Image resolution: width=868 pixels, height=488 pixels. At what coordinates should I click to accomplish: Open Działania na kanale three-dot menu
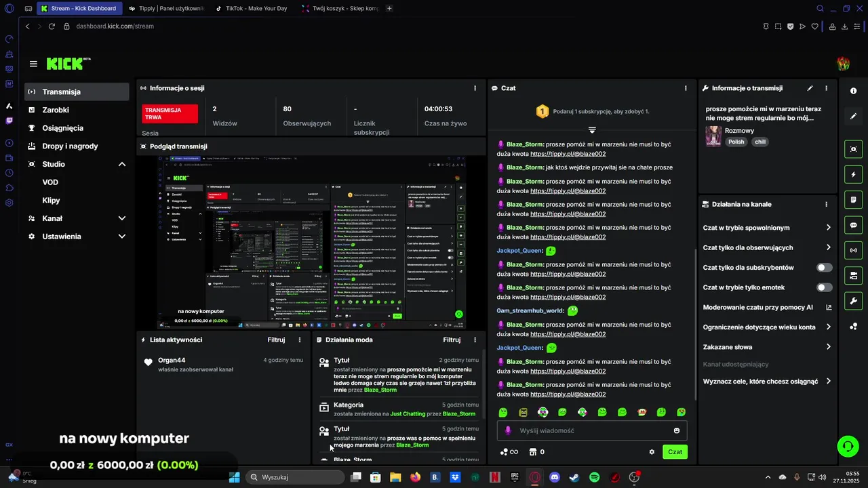click(826, 204)
